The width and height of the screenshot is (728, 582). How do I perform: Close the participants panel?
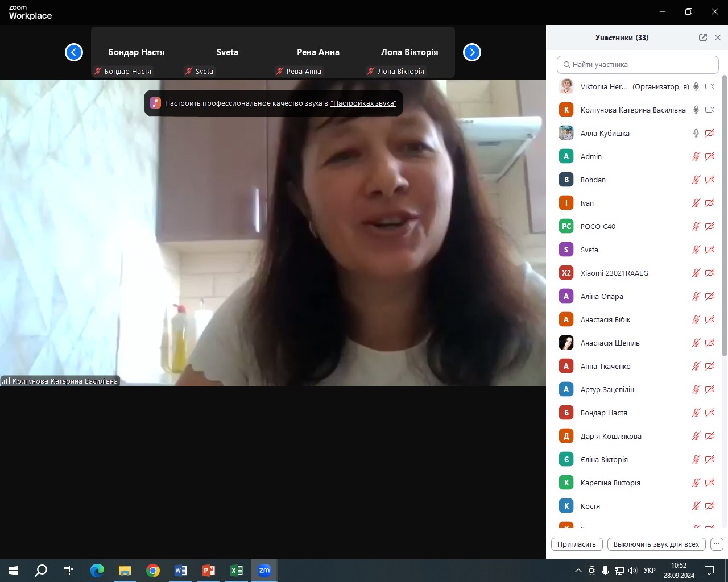pos(718,38)
